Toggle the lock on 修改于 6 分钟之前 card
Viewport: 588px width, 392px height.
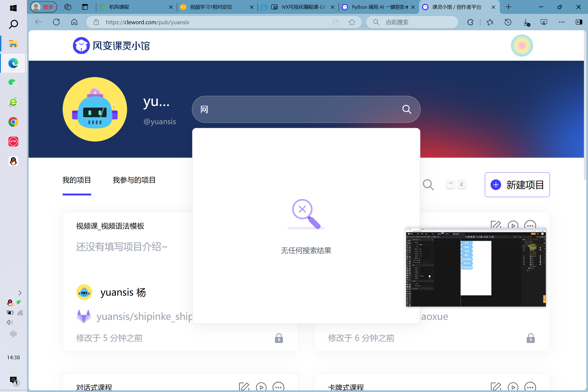(x=531, y=338)
